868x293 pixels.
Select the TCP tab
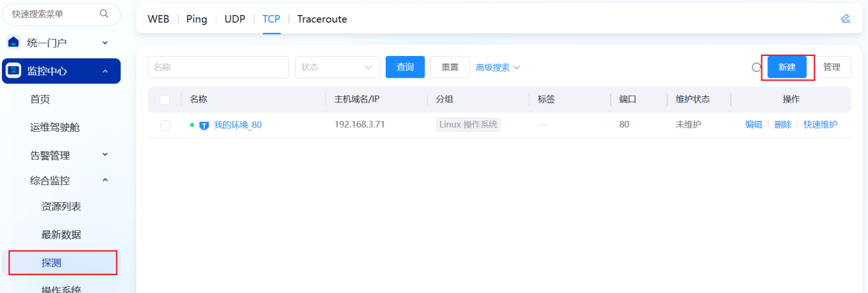tap(272, 19)
